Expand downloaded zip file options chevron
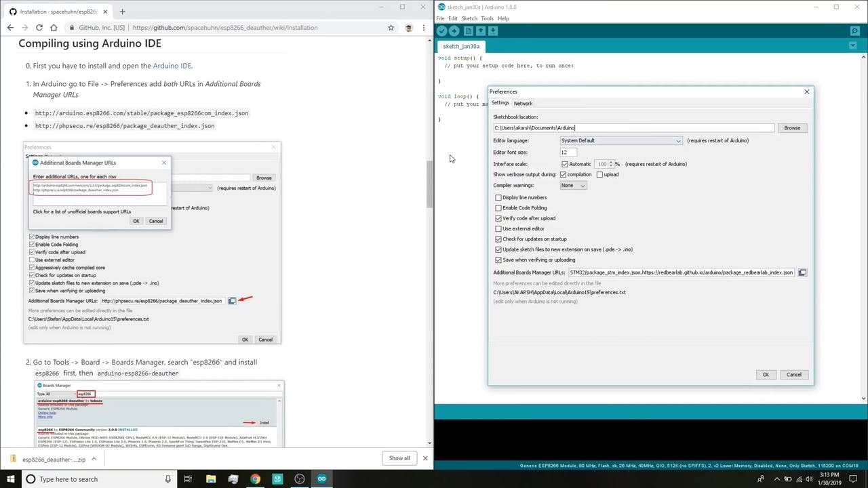This screenshot has width=868, height=488. [94, 459]
